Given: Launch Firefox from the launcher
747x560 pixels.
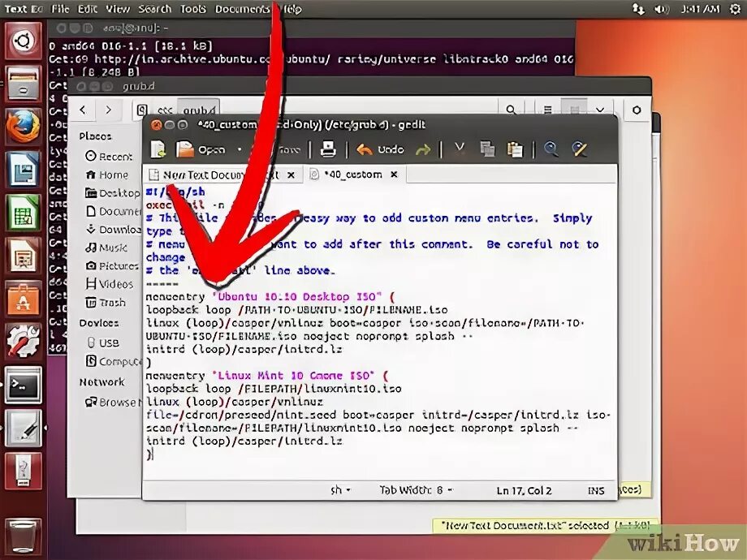Looking at the screenshot, I should point(23,127).
